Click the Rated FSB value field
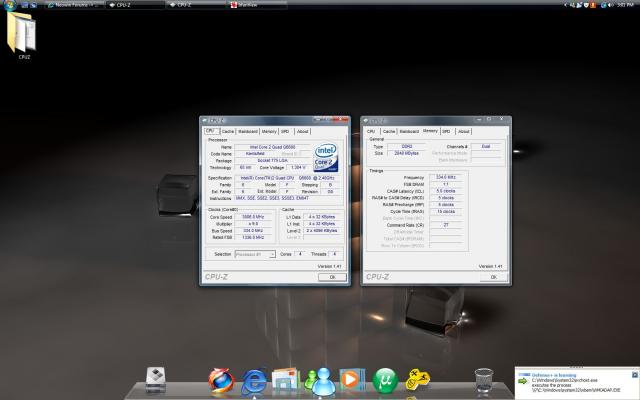Viewport: 640px width, 400px height. (x=253, y=238)
